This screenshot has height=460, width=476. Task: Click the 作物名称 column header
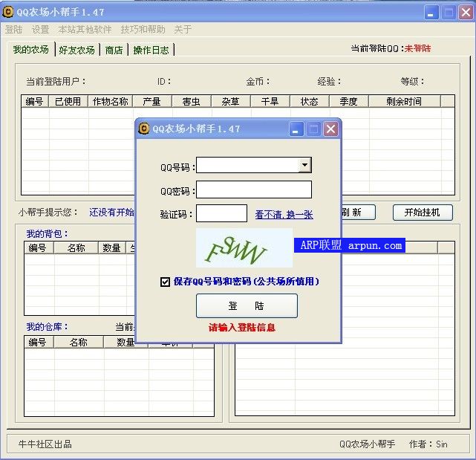pyautogui.click(x=111, y=101)
